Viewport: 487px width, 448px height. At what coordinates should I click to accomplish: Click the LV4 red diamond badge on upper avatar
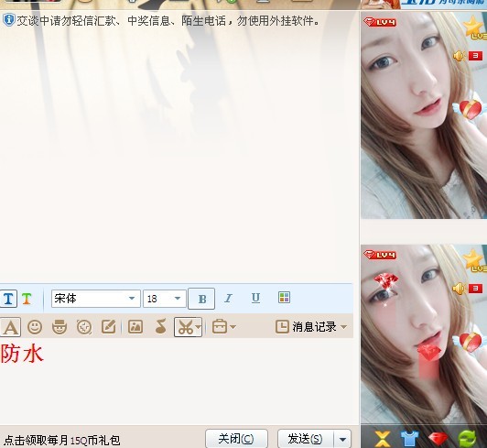380,22
